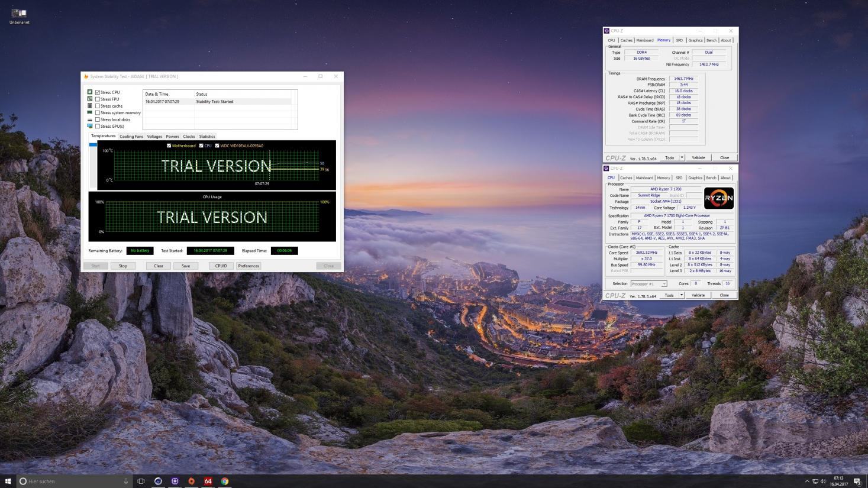Click the Stress CPU chip icon
The image size is (868, 488).
[90, 92]
